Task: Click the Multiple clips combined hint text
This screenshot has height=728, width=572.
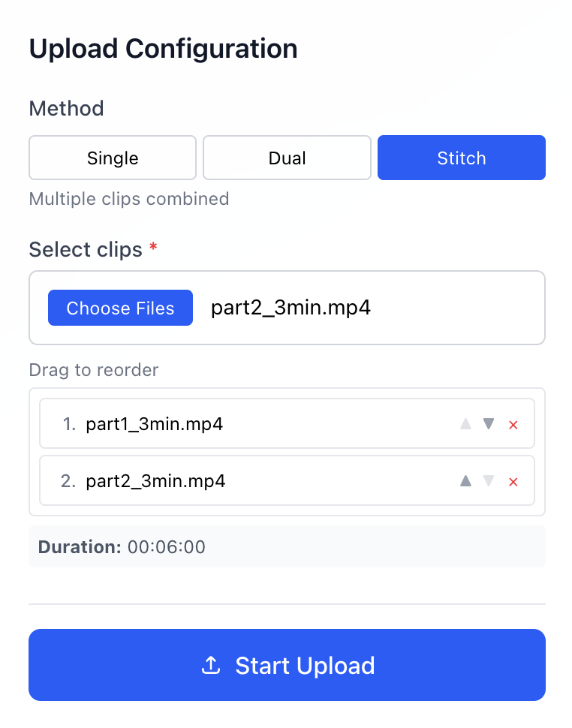Action: click(x=128, y=198)
